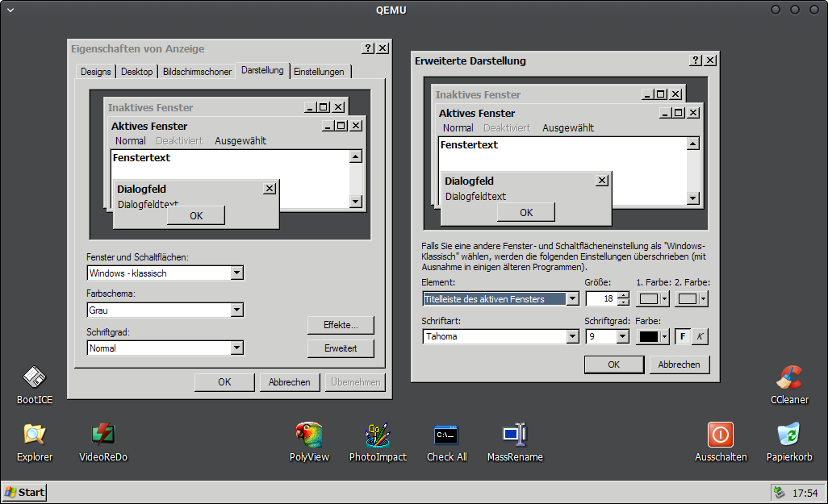Click preview scrollbar down arrow in Erweiterte Darstellung
Image resolution: width=828 pixels, height=504 pixels.
click(693, 198)
